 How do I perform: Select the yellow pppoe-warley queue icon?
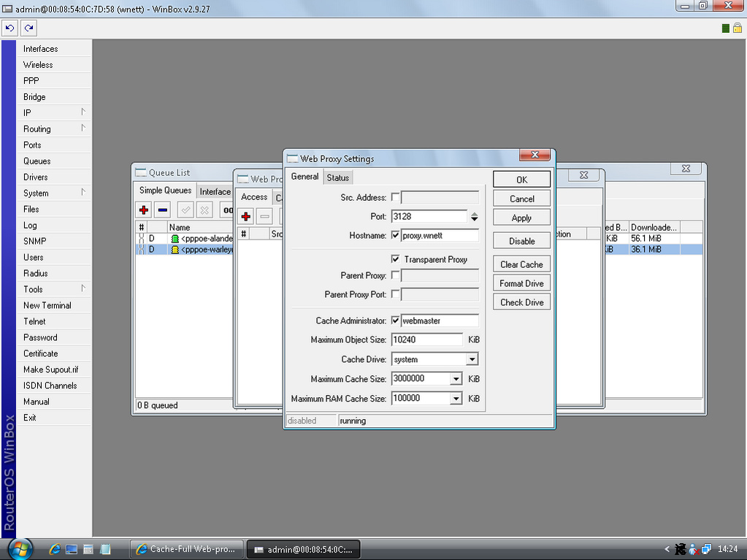[175, 250]
